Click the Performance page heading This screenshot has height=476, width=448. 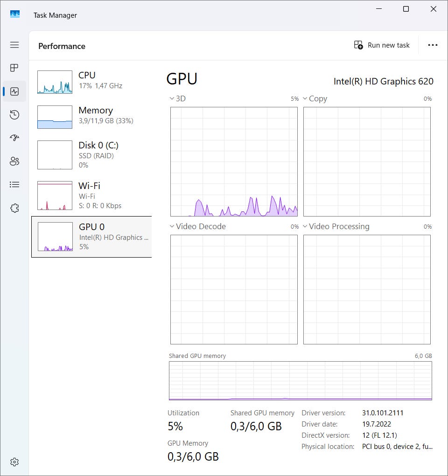tap(62, 46)
